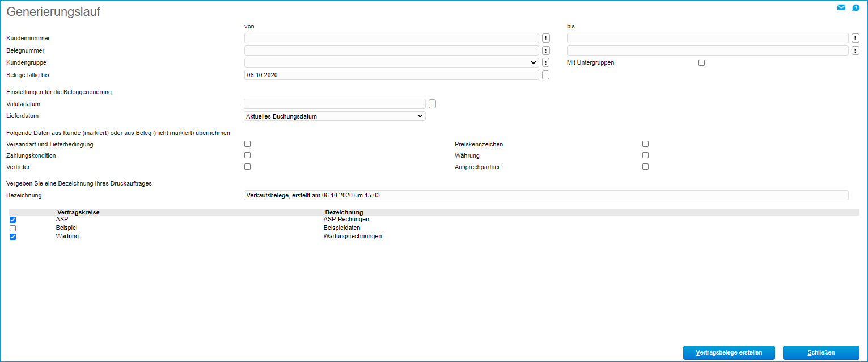The image size is (868, 362).
Task: Click the Bezeichnung column header
Action: point(344,212)
